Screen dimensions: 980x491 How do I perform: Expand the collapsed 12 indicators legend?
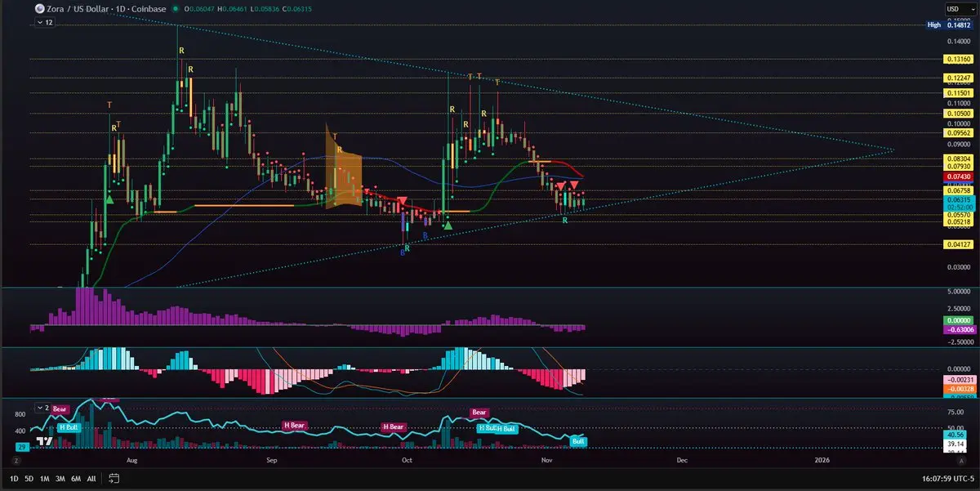(45, 23)
